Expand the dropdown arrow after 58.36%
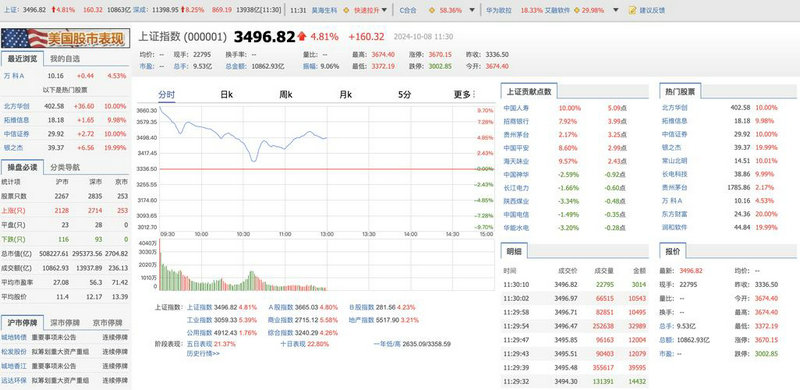800x390 pixels. (x=472, y=10)
